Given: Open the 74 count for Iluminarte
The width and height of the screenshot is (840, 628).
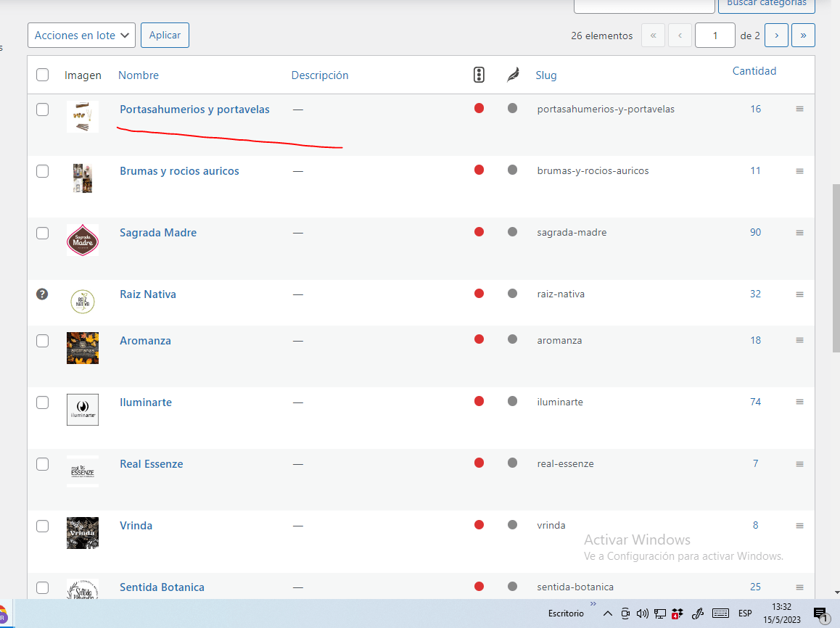Looking at the screenshot, I should point(755,402).
